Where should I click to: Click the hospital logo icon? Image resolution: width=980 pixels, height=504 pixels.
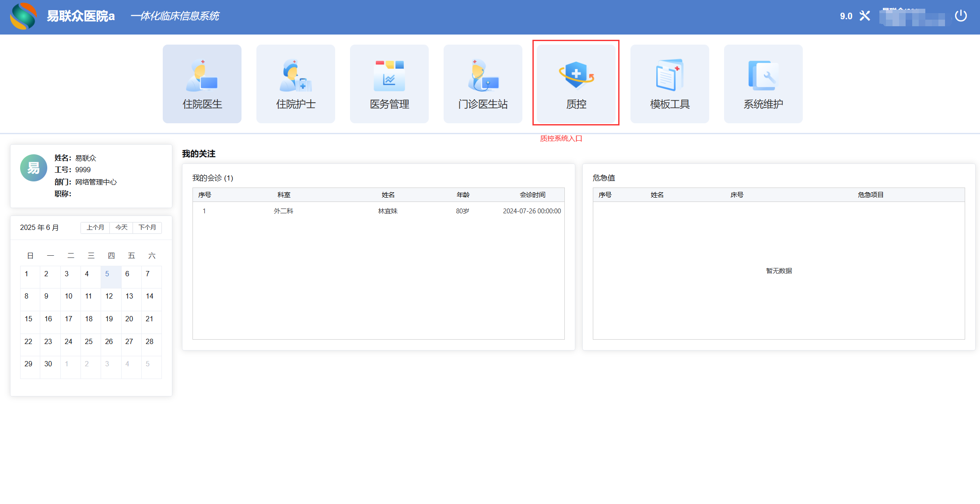[x=24, y=16]
